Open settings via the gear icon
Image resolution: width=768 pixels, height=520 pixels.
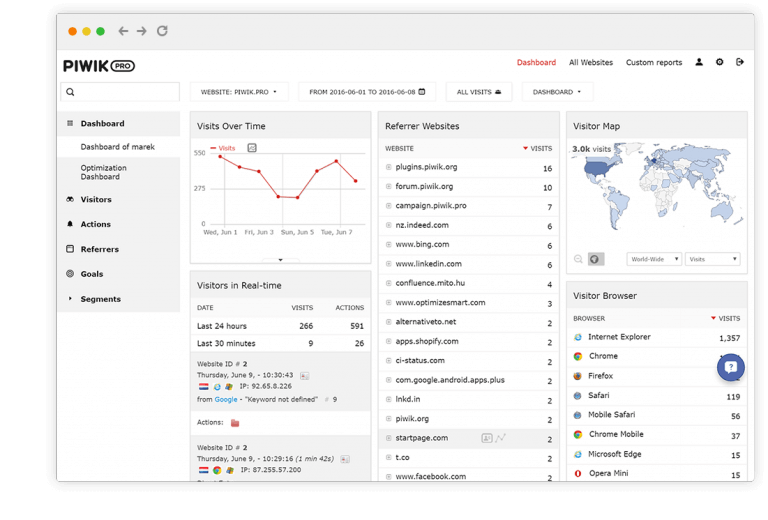[719, 62]
